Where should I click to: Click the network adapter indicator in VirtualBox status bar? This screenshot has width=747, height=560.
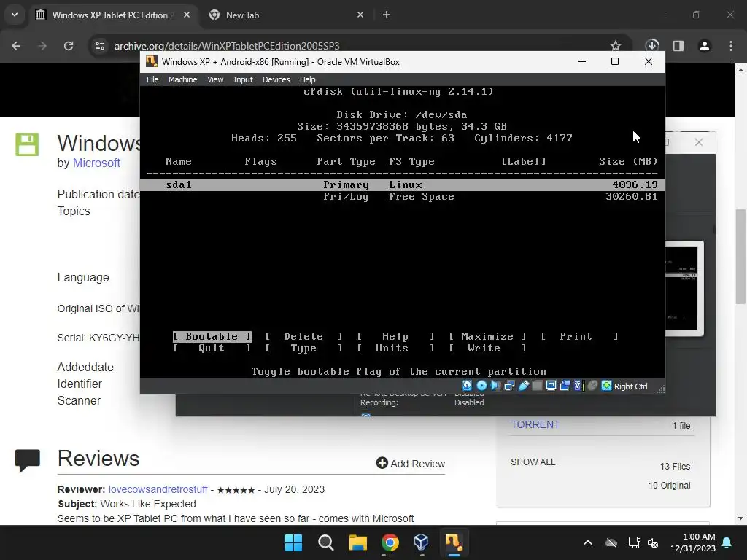[x=509, y=386]
